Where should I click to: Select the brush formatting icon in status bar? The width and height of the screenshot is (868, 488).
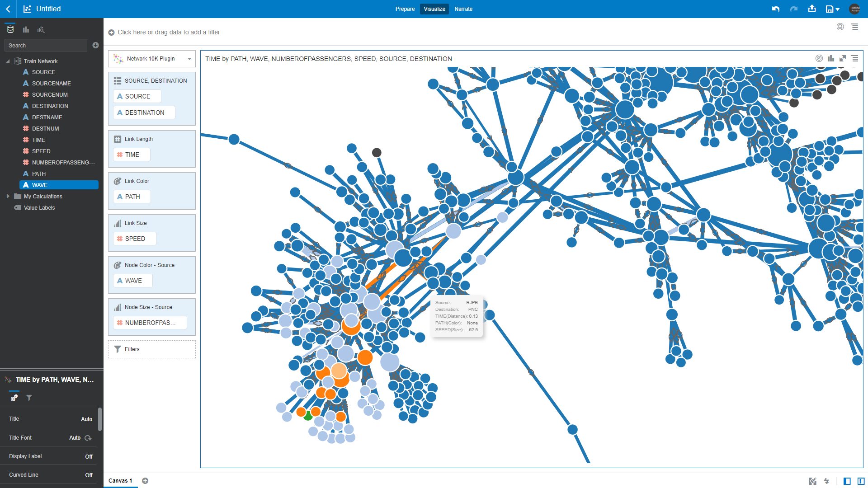click(813, 481)
